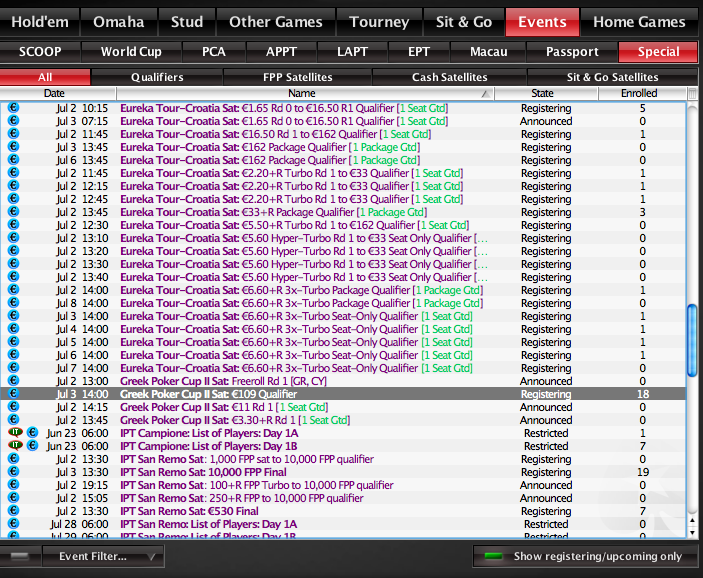Select Greek Poker Cup II Sat: €11 Rd 1

(x=343, y=407)
